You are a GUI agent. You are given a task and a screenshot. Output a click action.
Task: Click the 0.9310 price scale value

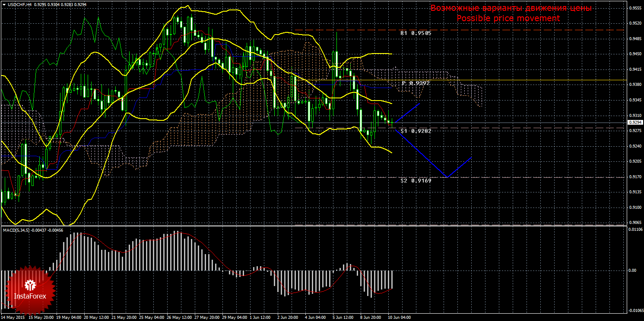pos(634,115)
